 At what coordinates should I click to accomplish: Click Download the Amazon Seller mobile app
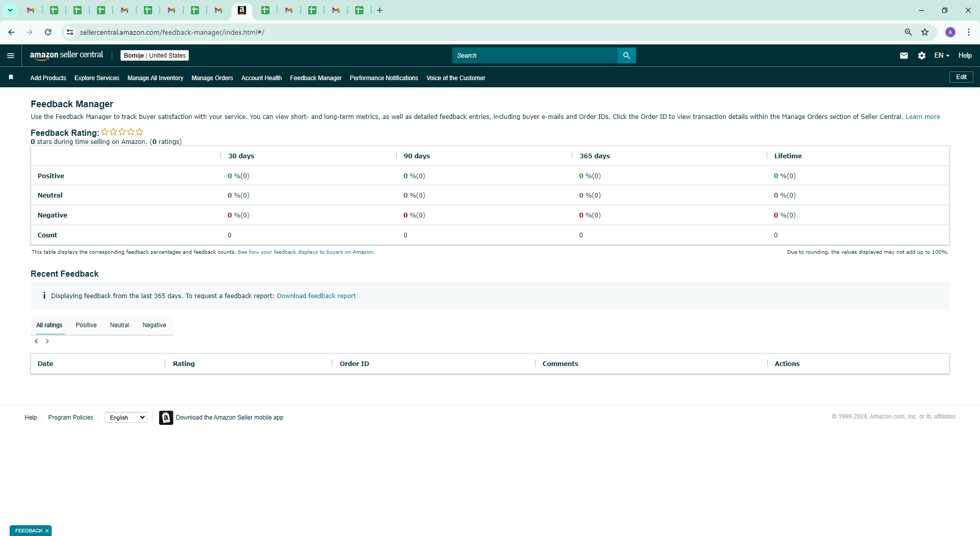[x=230, y=418]
